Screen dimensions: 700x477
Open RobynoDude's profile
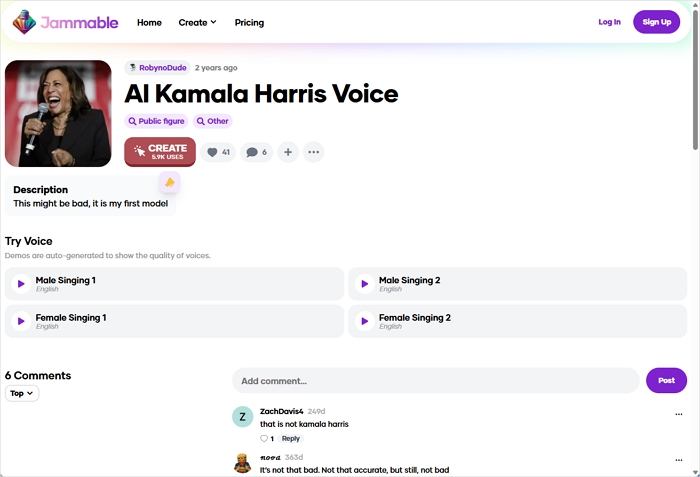(x=158, y=68)
